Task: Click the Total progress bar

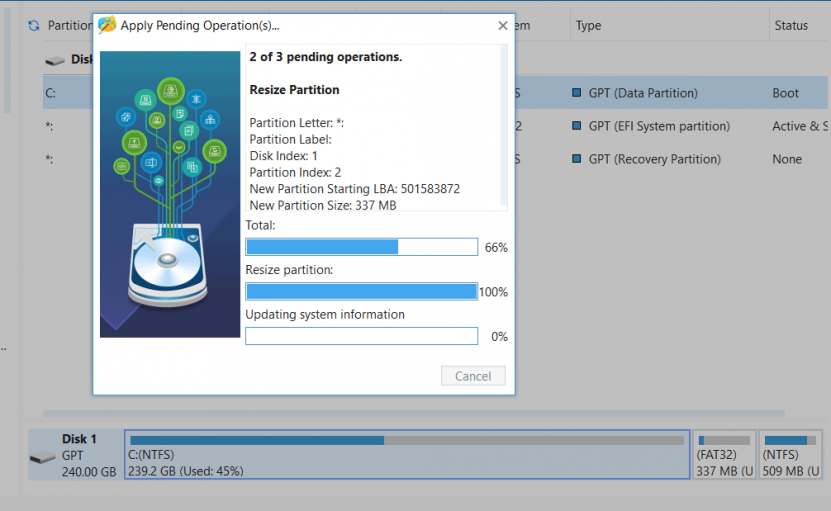Action: (x=361, y=247)
